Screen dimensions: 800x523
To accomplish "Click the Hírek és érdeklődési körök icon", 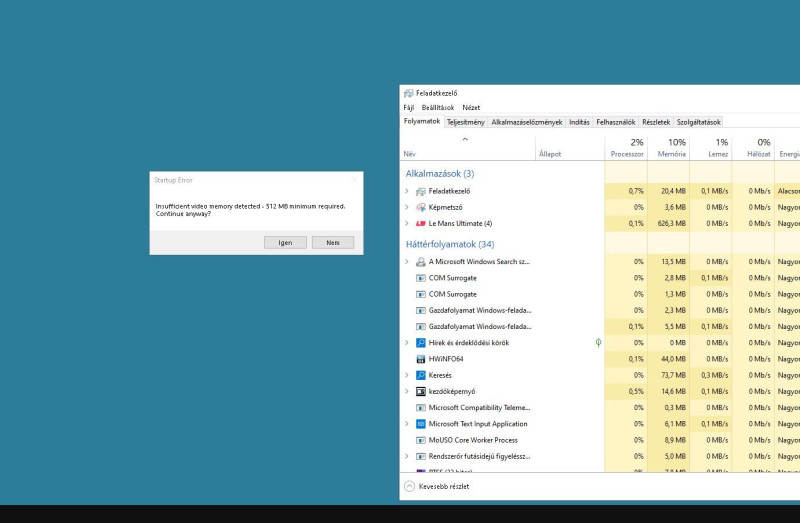I will tap(420, 343).
